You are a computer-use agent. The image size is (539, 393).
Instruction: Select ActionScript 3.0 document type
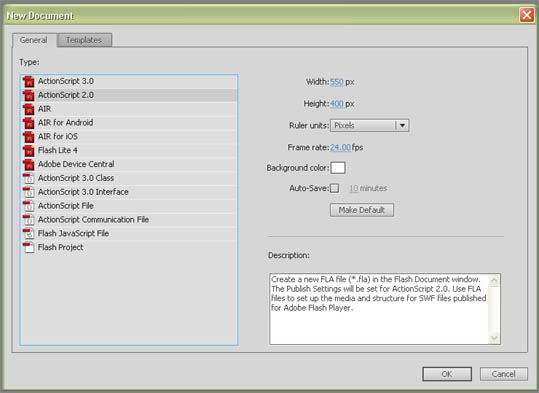tap(129, 81)
